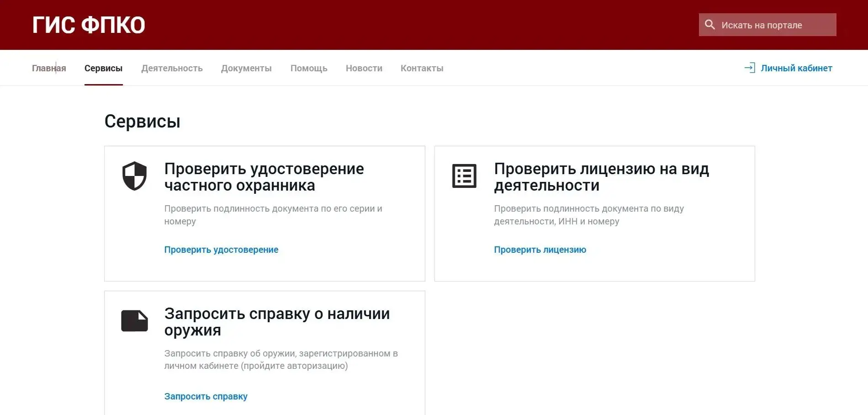Click description about серии и номеру
Image resolution: width=868 pixels, height=415 pixels.
click(273, 215)
